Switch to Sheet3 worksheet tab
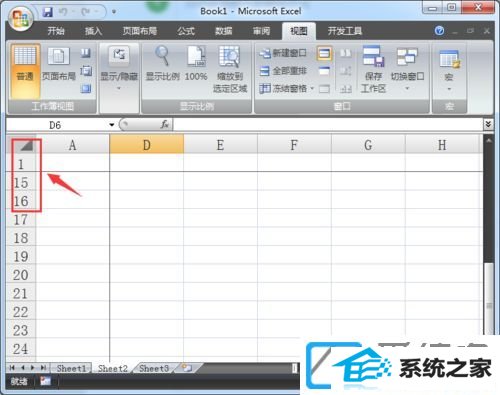The height and width of the screenshot is (395, 500). coord(154,368)
